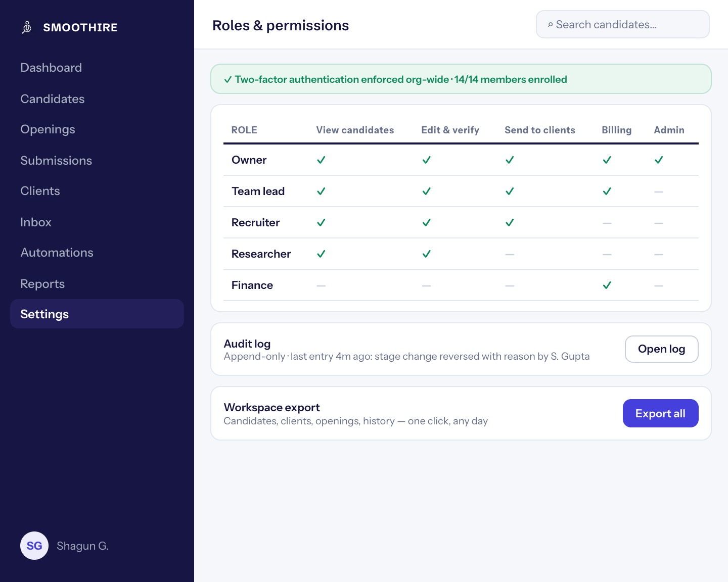
Task: Enable Send to clients for Finance
Action: click(x=510, y=286)
